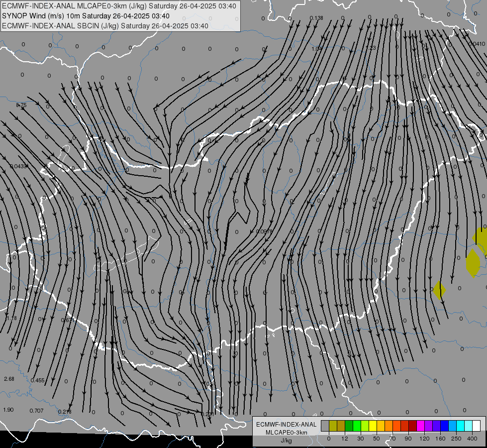Screen dimensions: 487x448
Task: Select the map value 2.68
Action: (9, 379)
